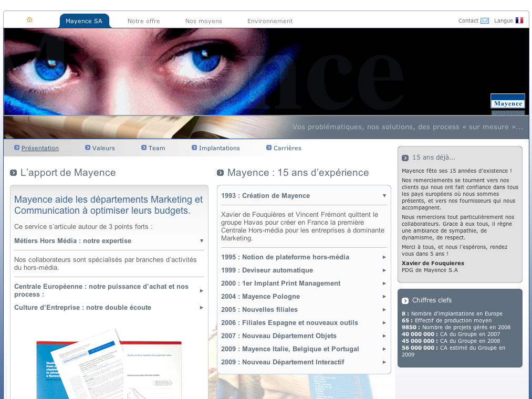Click the "Contact" link

pos(467,20)
